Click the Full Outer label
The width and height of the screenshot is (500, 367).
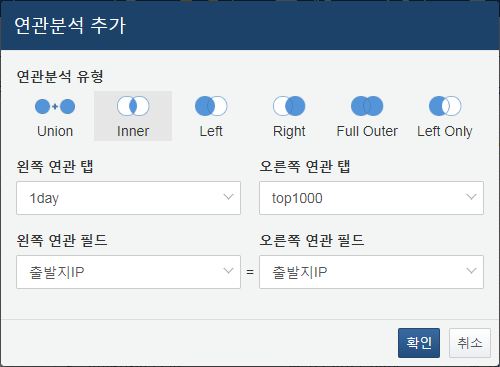(x=367, y=131)
